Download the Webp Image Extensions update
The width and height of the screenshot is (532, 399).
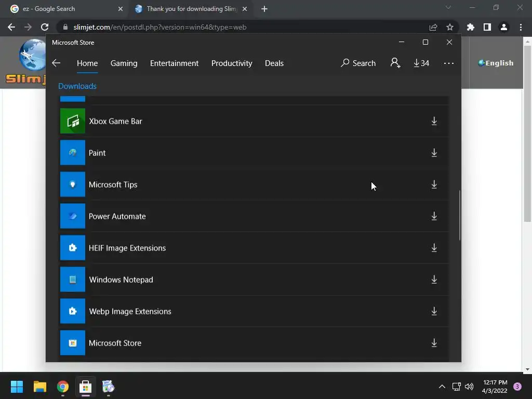434,311
